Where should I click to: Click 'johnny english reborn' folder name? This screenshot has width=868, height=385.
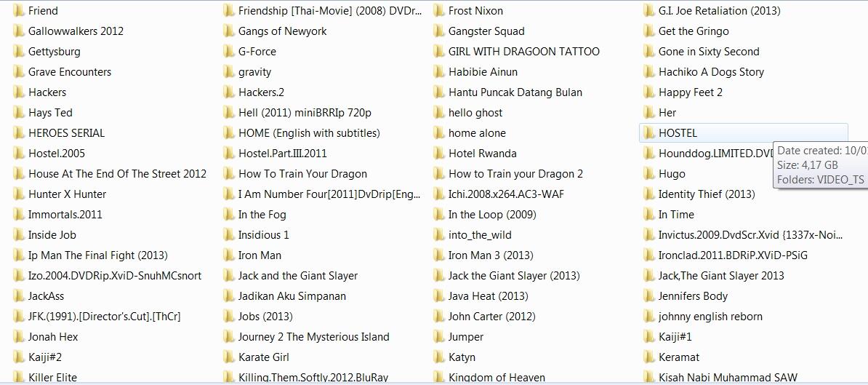pyautogui.click(x=710, y=317)
